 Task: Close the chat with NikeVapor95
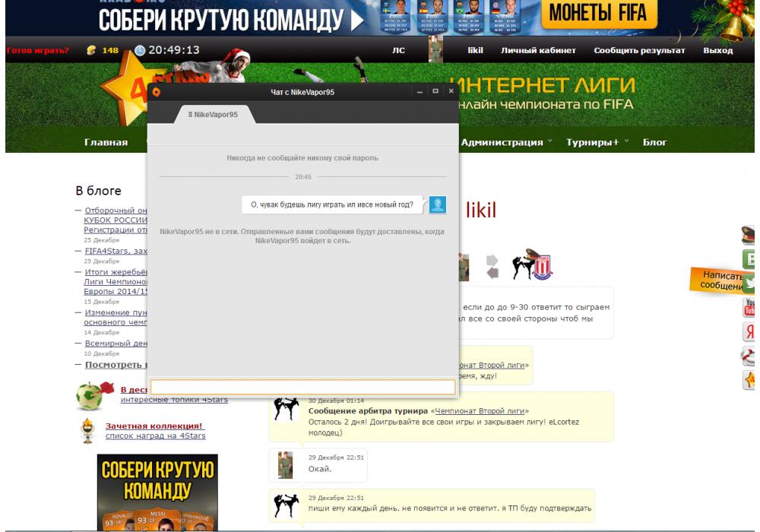[451, 91]
